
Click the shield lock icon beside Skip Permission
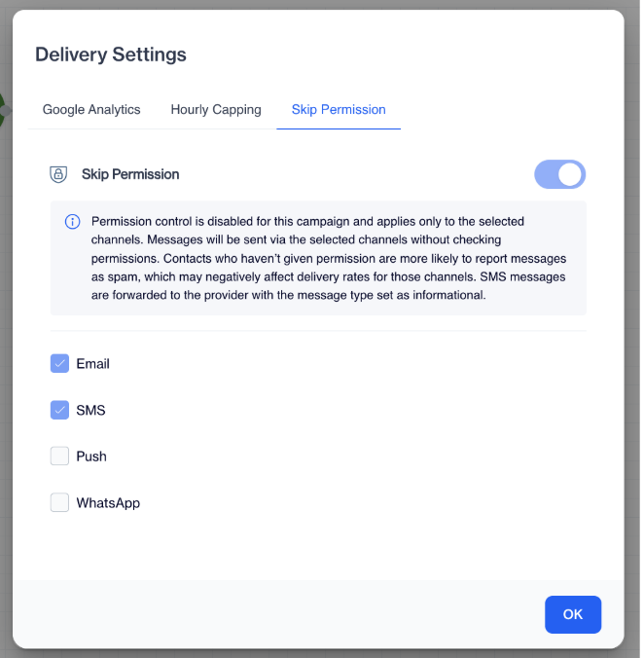point(58,174)
